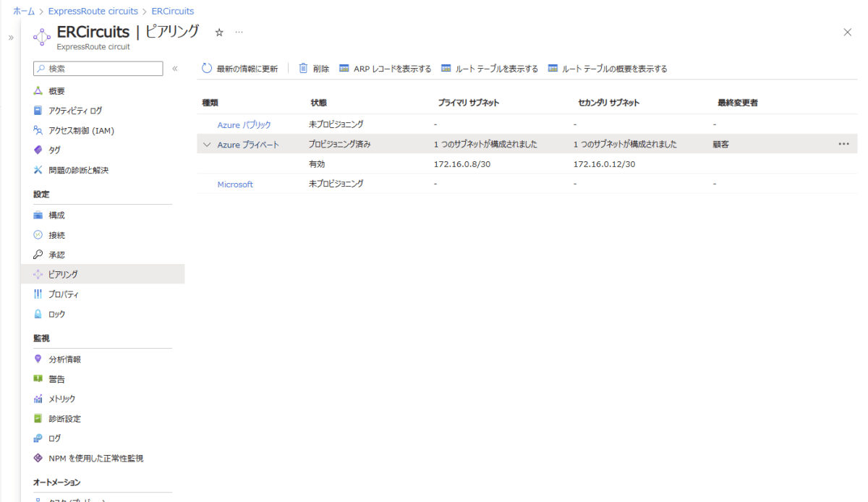Viewport: 868px width, 502px height.
Task: Click the 警告 alerts icon
Action: pos(38,379)
